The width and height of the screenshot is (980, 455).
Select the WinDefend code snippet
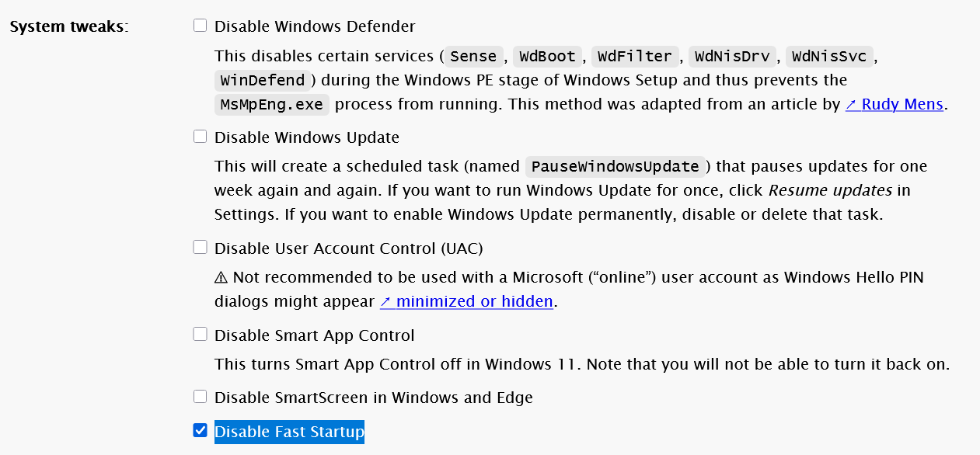click(x=263, y=80)
